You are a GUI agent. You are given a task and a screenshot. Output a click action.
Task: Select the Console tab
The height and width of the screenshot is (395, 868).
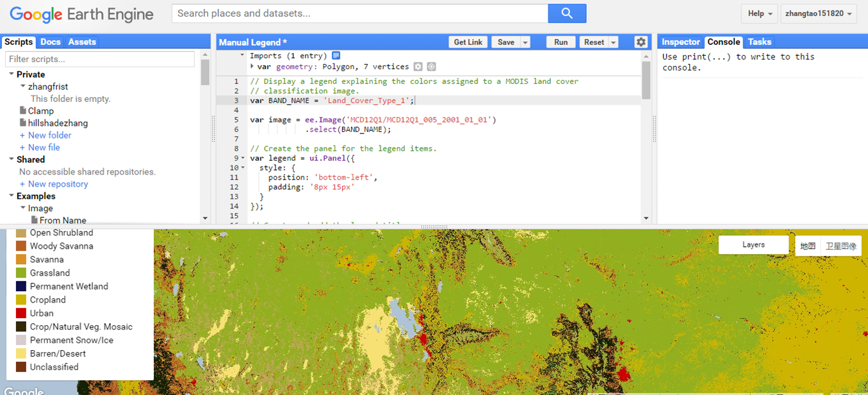(724, 42)
